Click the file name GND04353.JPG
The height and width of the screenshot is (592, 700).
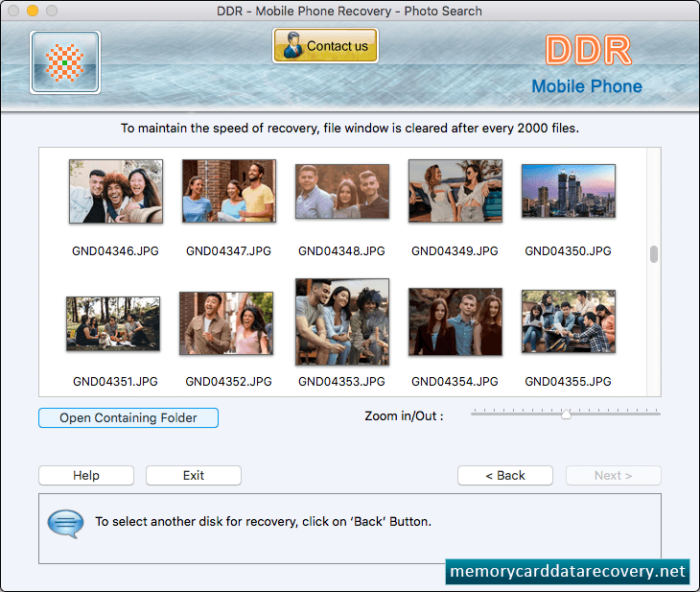pyautogui.click(x=341, y=382)
